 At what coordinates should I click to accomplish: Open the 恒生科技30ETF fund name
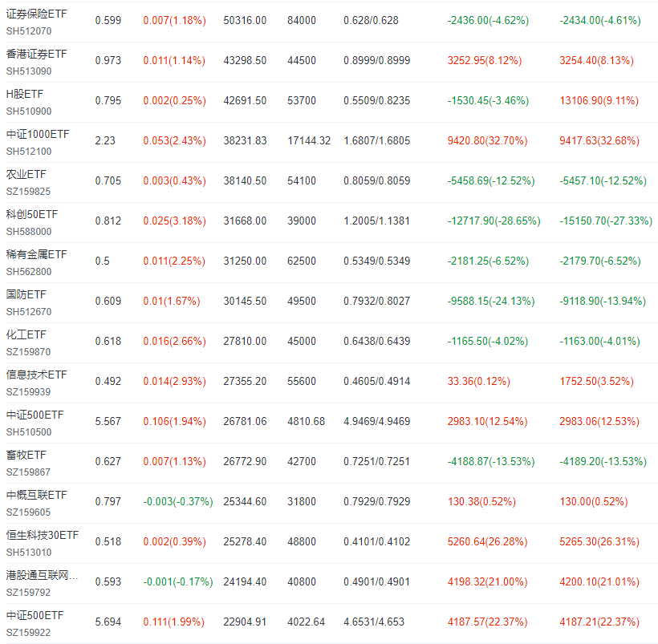click(x=43, y=536)
